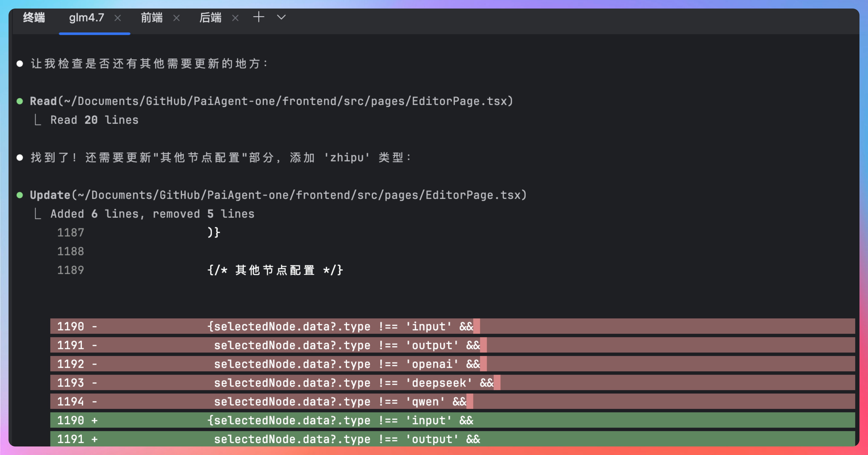Click white bullet before 让我检查 message
This screenshot has width=868, height=455.
(x=20, y=64)
